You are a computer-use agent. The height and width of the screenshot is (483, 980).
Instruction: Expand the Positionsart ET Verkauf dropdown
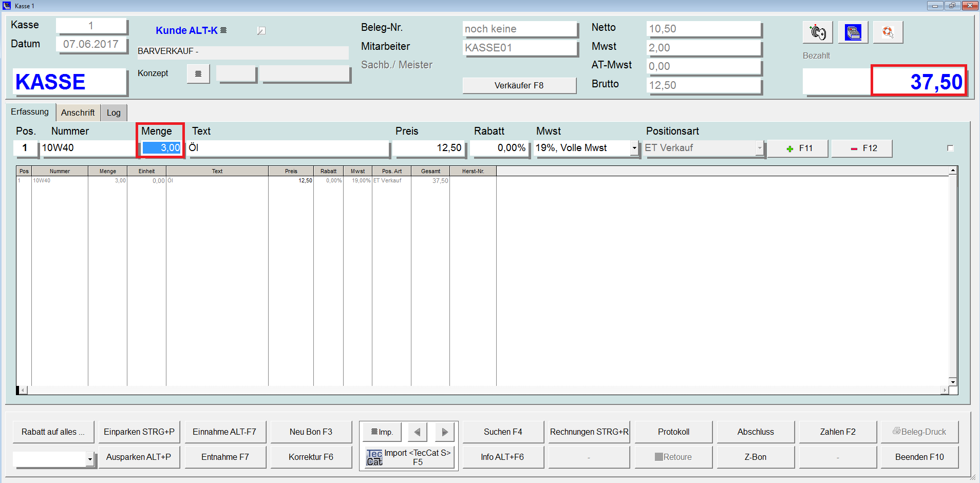[760, 148]
